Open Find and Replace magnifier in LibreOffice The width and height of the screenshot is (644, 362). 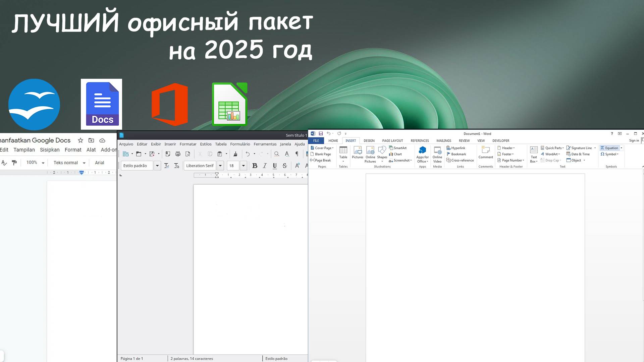pyautogui.click(x=276, y=154)
